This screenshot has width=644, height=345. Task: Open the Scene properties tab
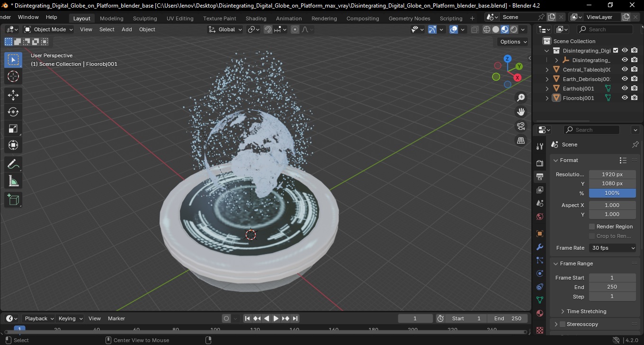tap(539, 203)
